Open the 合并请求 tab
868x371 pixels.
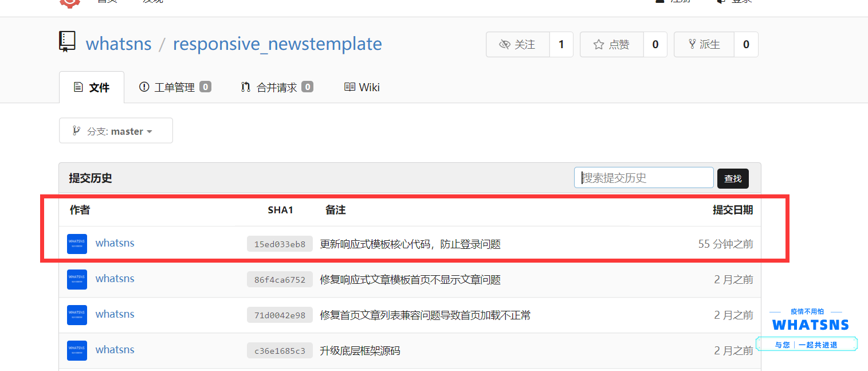[277, 87]
